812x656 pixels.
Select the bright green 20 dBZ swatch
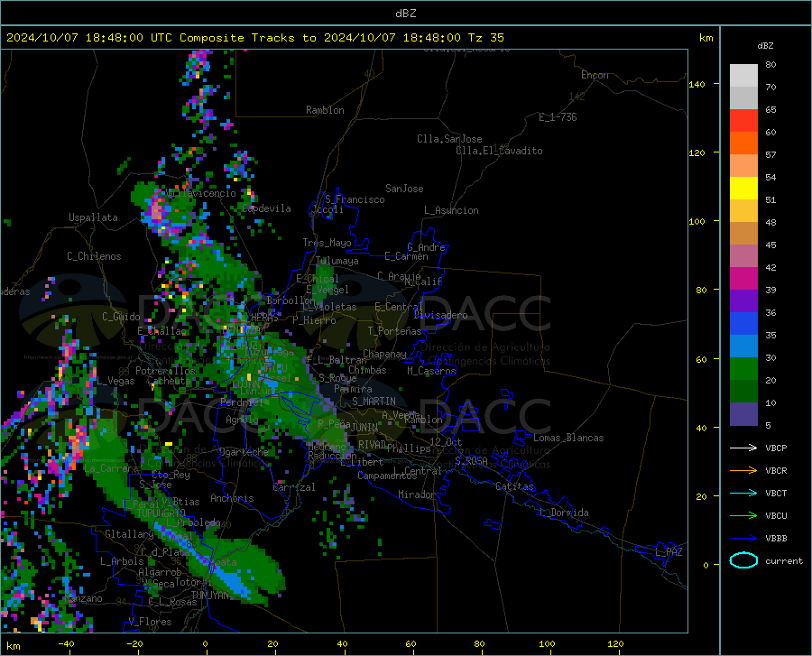tap(743, 369)
